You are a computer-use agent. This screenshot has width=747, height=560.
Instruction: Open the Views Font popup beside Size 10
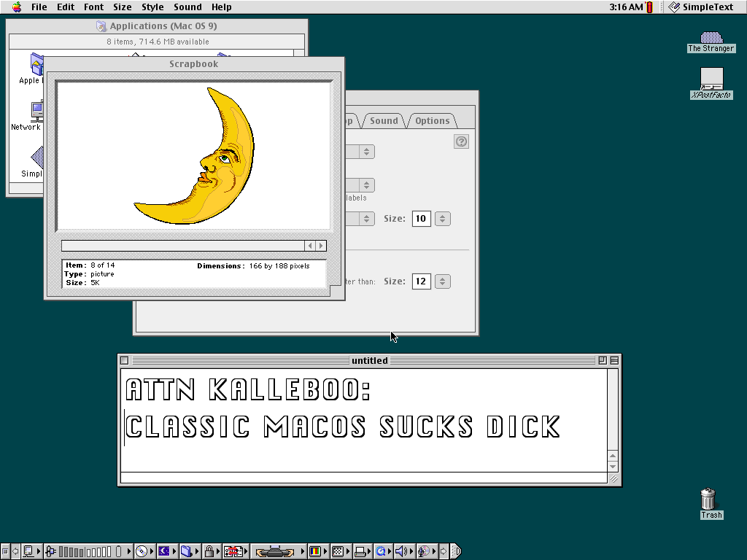[366, 219]
